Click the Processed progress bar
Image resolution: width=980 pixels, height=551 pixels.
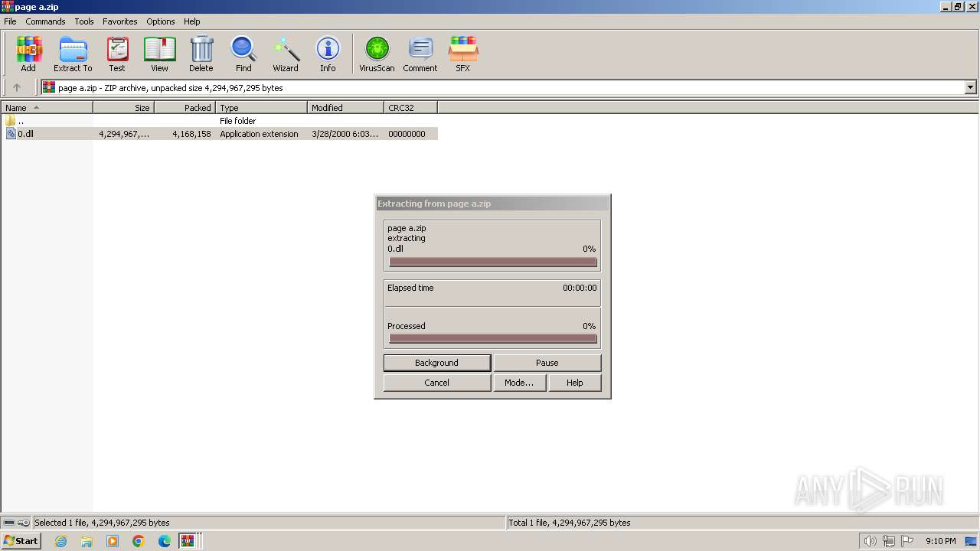coord(493,338)
